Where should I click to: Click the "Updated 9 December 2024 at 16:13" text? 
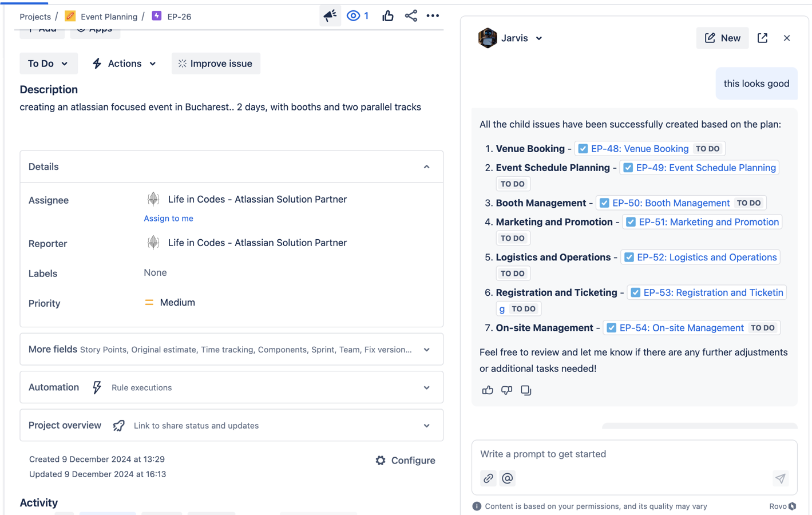[x=97, y=474]
